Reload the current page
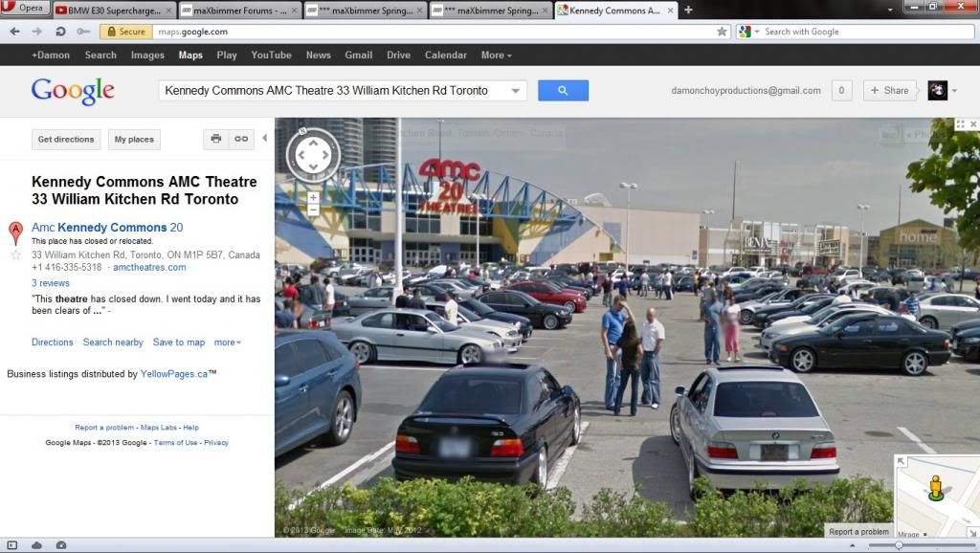This screenshot has height=553, width=980. pyautogui.click(x=60, y=32)
